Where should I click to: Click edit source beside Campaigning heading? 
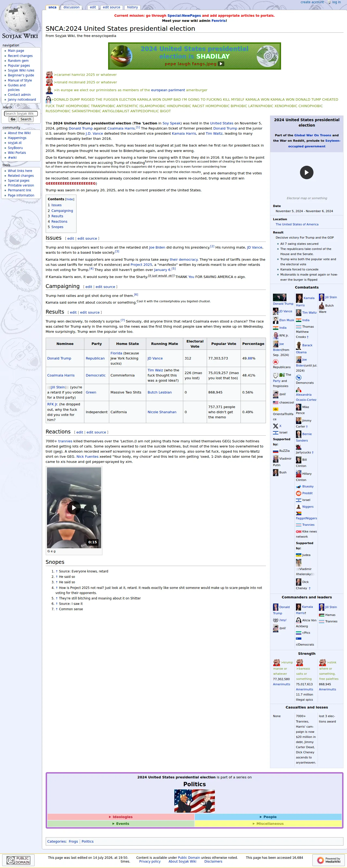click(x=105, y=287)
